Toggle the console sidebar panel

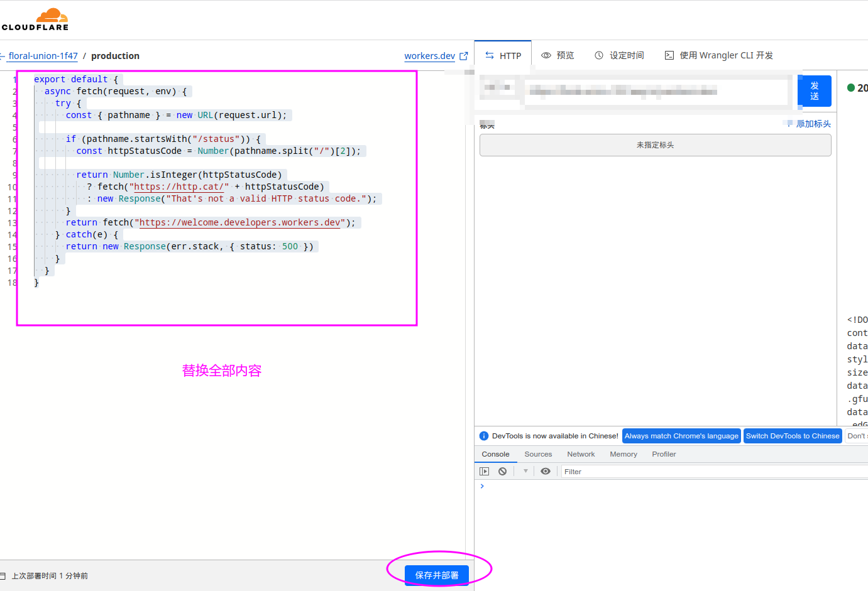[484, 471]
